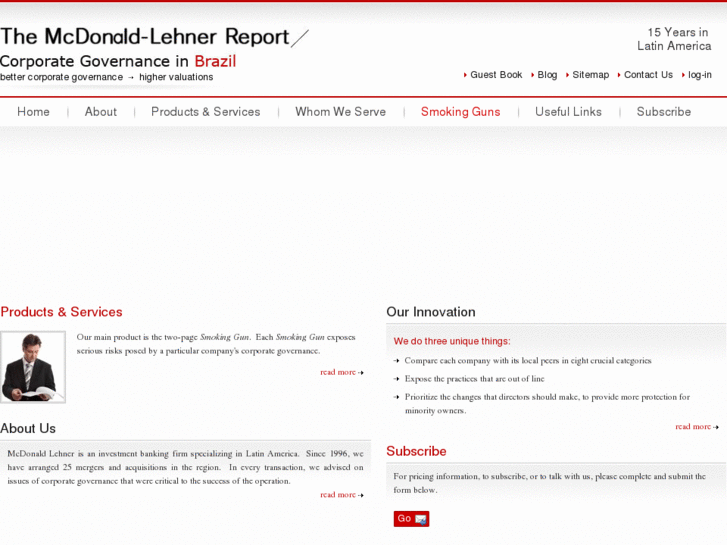Click the red Subscribe section heading

pyautogui.click(x=416, y=451)
